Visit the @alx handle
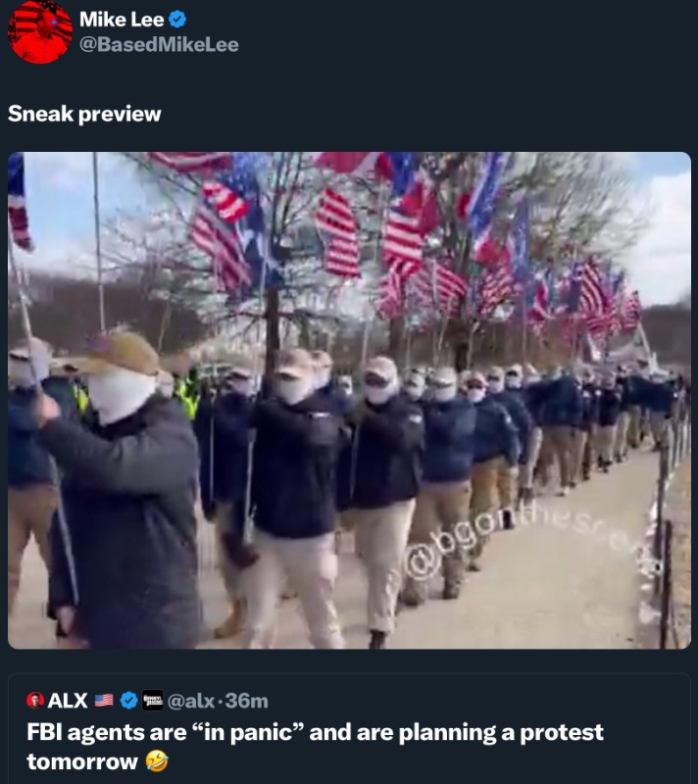This screenshot has height=784, width=698. click(192, 701)
